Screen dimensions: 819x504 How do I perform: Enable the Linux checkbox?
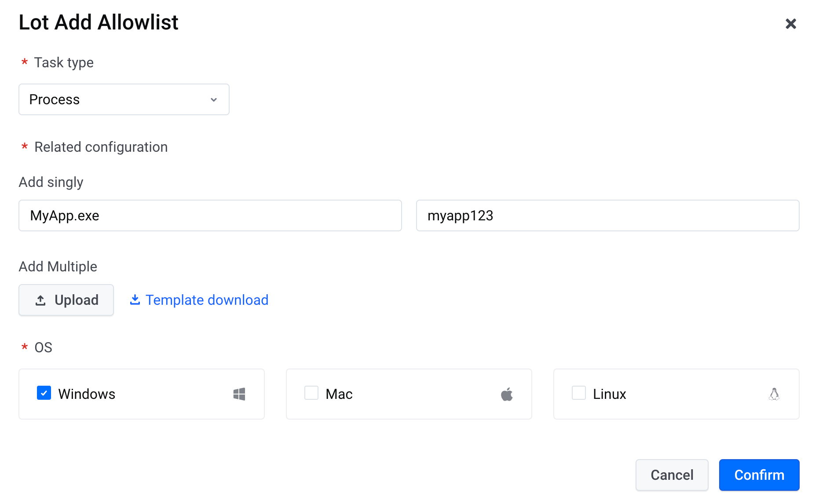(x=579, y=393)
